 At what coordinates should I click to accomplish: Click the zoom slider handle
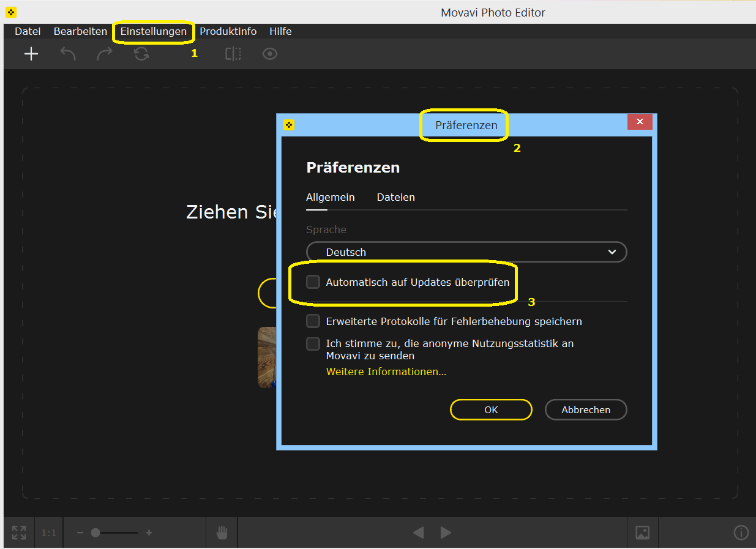point(95,533)
